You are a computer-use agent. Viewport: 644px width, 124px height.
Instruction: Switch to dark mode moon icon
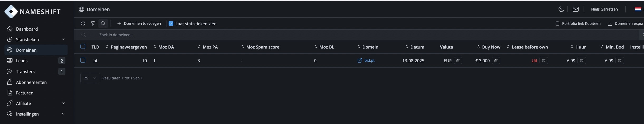561,9
